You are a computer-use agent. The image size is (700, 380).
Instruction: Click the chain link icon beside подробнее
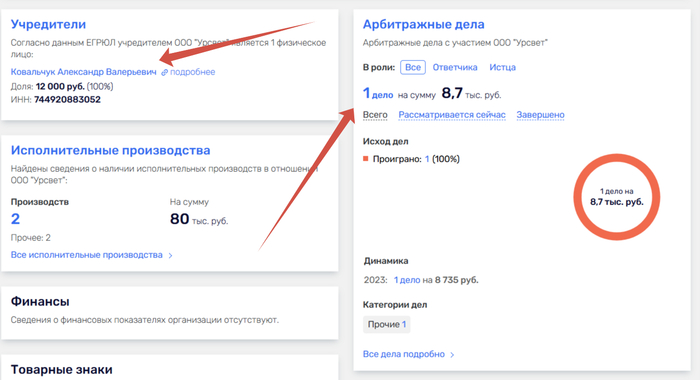pos(165,72)
